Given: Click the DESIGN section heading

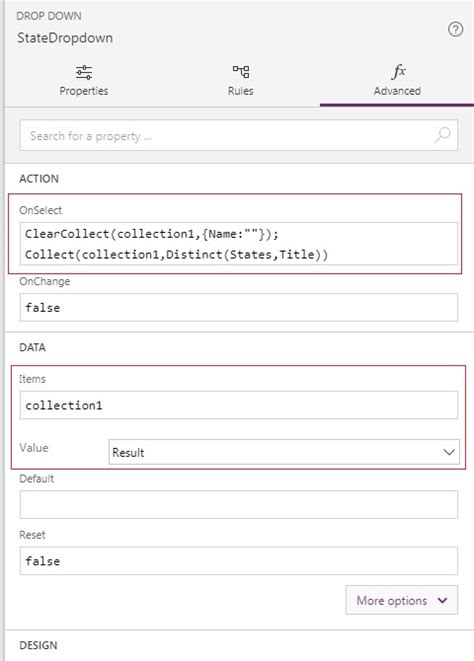Looking at the screenshot, I should (38, 645).
